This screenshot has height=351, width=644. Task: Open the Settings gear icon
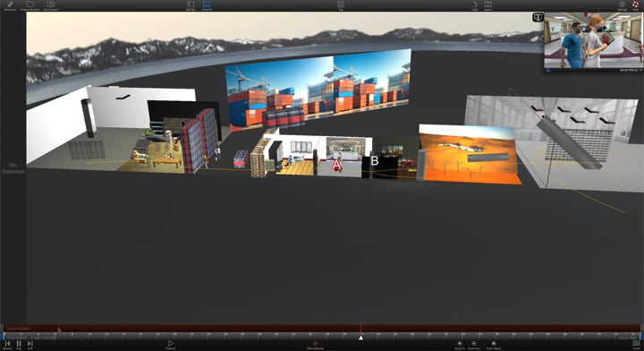(622, 4)
